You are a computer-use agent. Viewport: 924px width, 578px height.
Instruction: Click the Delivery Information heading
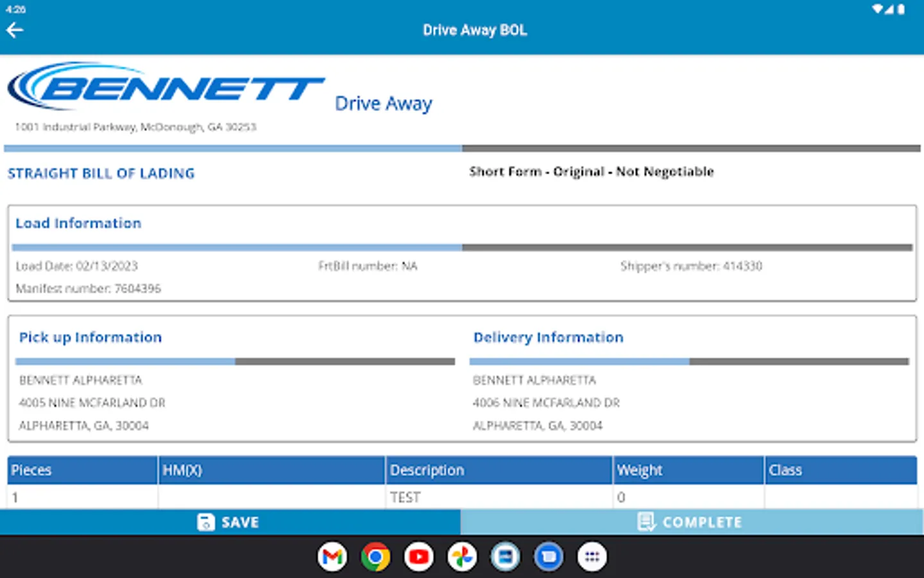(x=549, y=337)
